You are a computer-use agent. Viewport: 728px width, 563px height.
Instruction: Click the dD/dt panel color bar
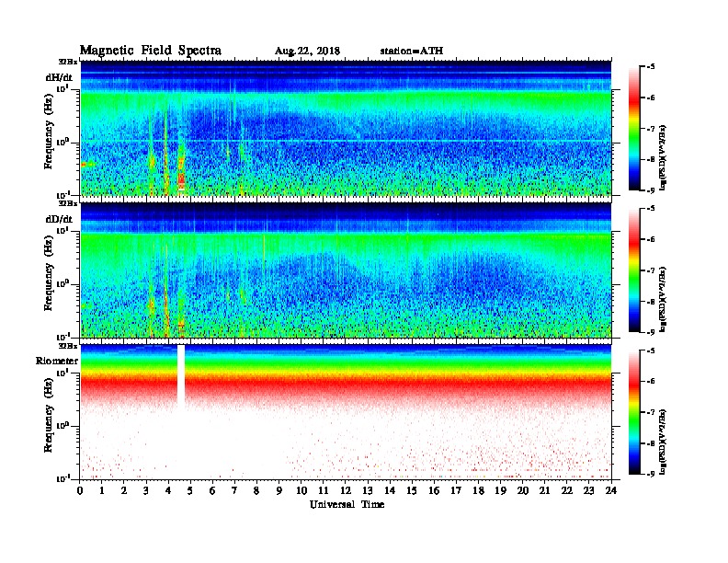click(x=634, y=270)
